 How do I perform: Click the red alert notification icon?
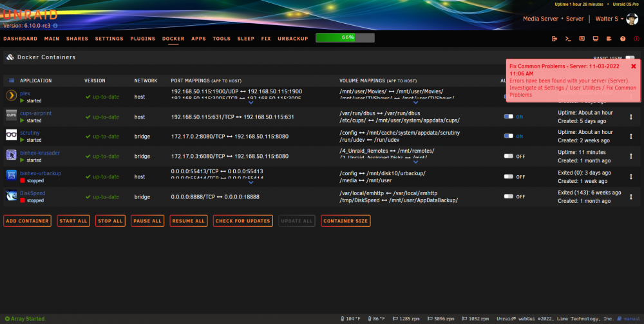click(x=637, y=39)
